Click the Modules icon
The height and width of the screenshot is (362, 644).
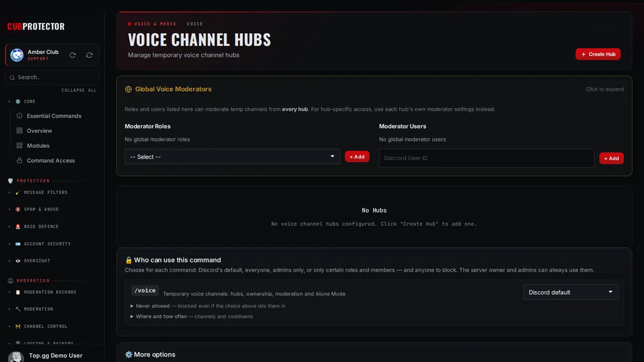(x=20, y=145)
